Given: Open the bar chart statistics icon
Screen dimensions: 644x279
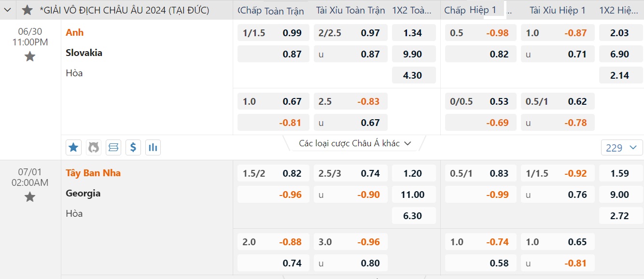Looking at the screenshot, I should pos(153,148).
